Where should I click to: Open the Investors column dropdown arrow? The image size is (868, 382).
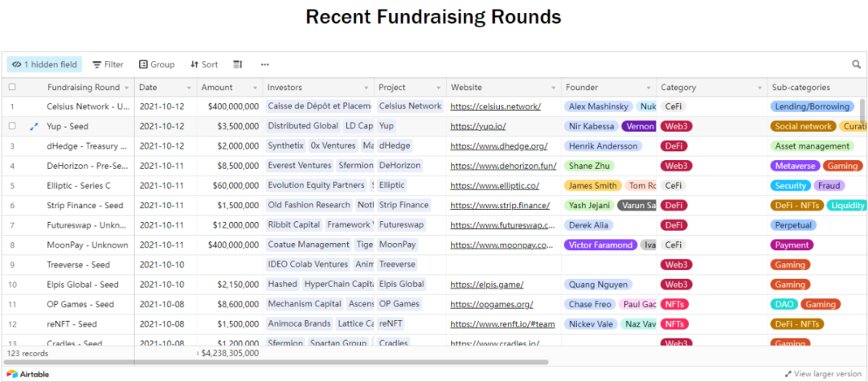(366, 88)
